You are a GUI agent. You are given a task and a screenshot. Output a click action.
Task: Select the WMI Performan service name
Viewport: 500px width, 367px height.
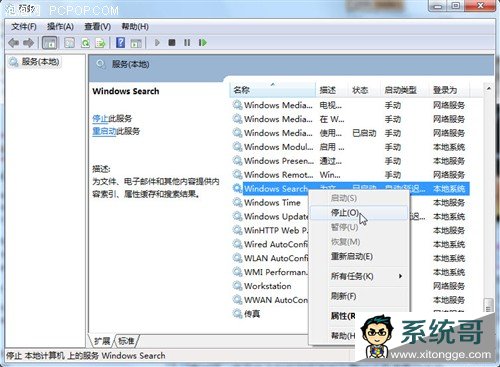(x=276, y=272)
